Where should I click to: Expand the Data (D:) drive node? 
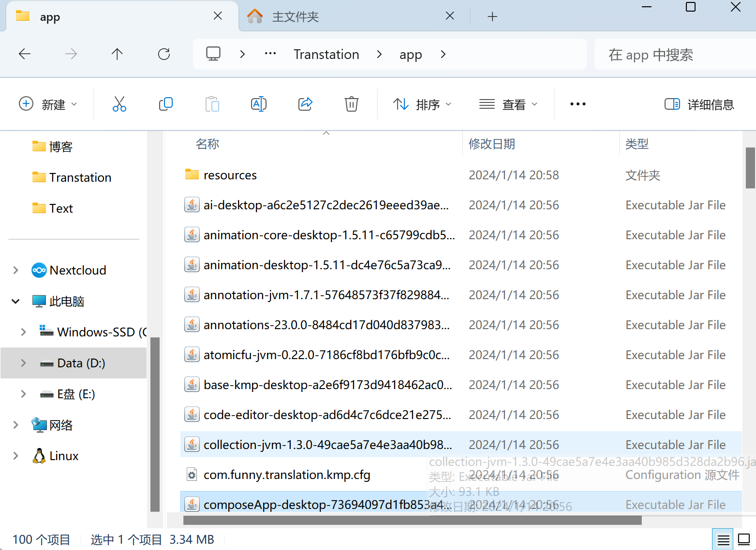pos(23,363)
